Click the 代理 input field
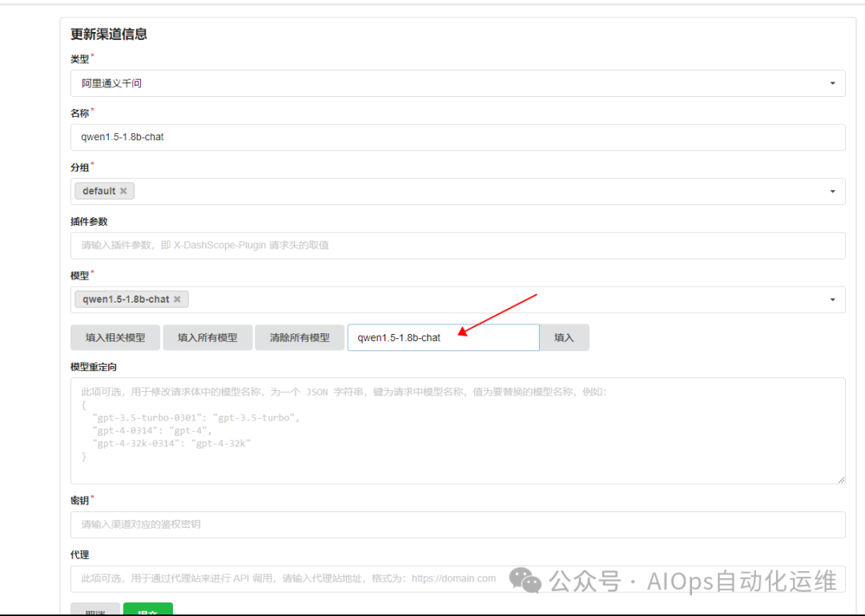Viewport: 865px width, 616px height. pyautogui.click(x=458, y=579)
